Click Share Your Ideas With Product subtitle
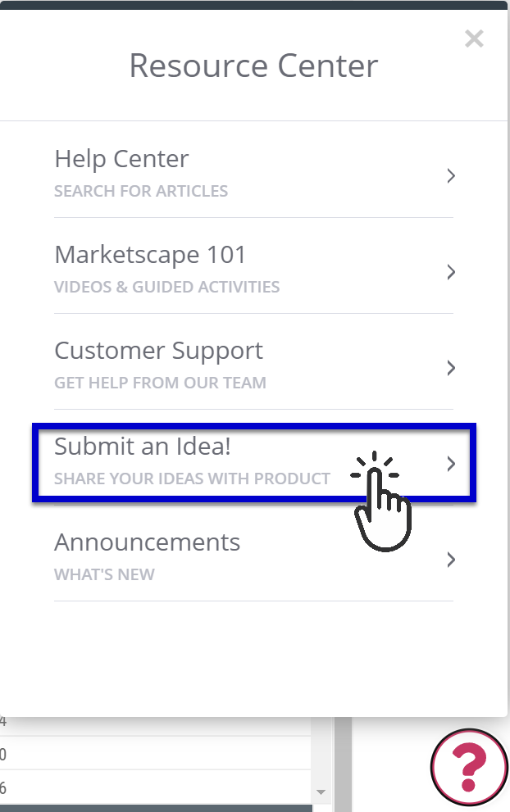This screenshot has width=510, height=812. point(193,479)
